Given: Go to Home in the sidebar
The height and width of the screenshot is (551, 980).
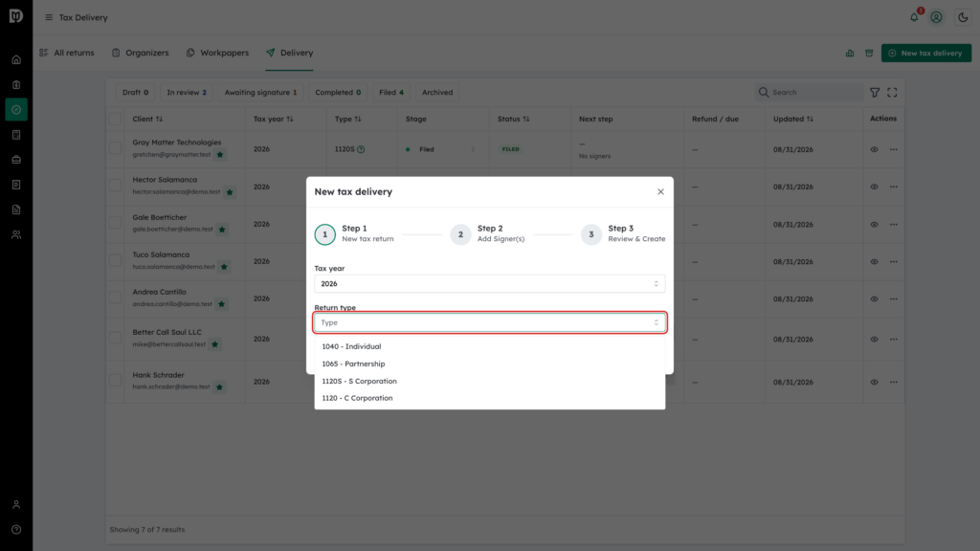Looking at the screenshot, I should [16, 60].
